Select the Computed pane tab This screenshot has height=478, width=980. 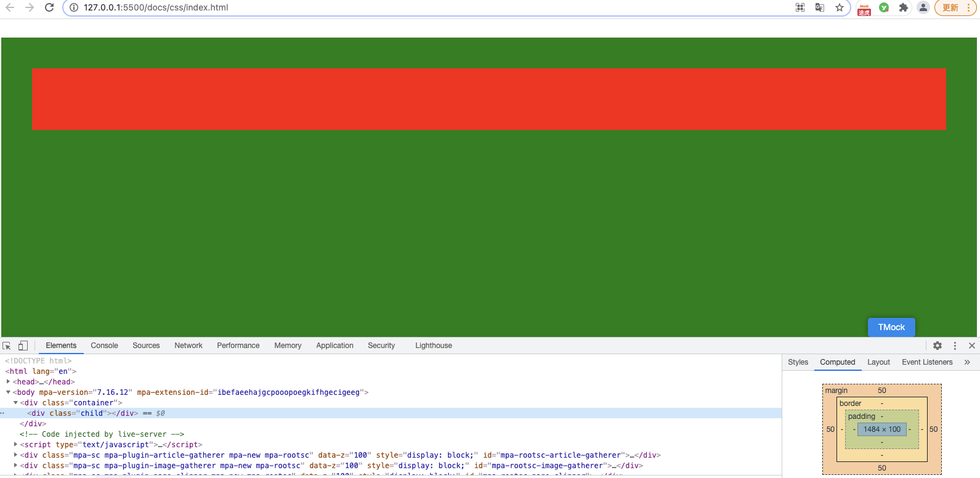tap(837, 362)
